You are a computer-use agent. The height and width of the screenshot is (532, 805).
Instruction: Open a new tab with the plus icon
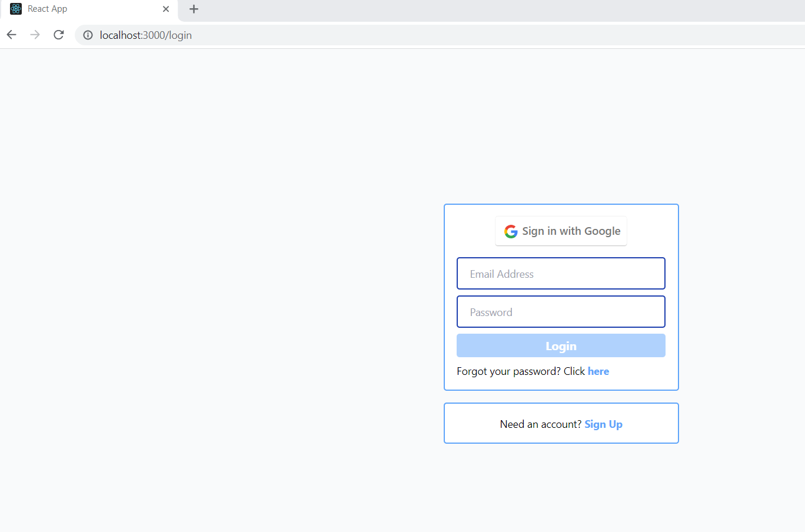click(194, 9)
